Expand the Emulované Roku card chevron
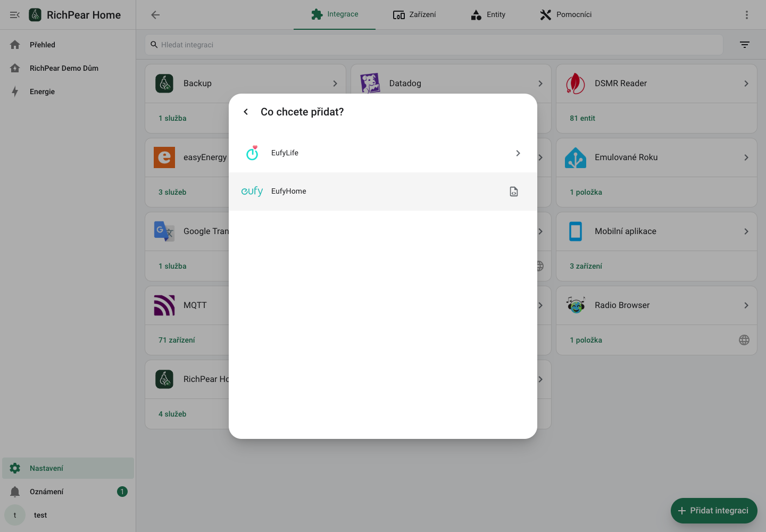This screenshot has width=766, height=532. pos(746,157)
